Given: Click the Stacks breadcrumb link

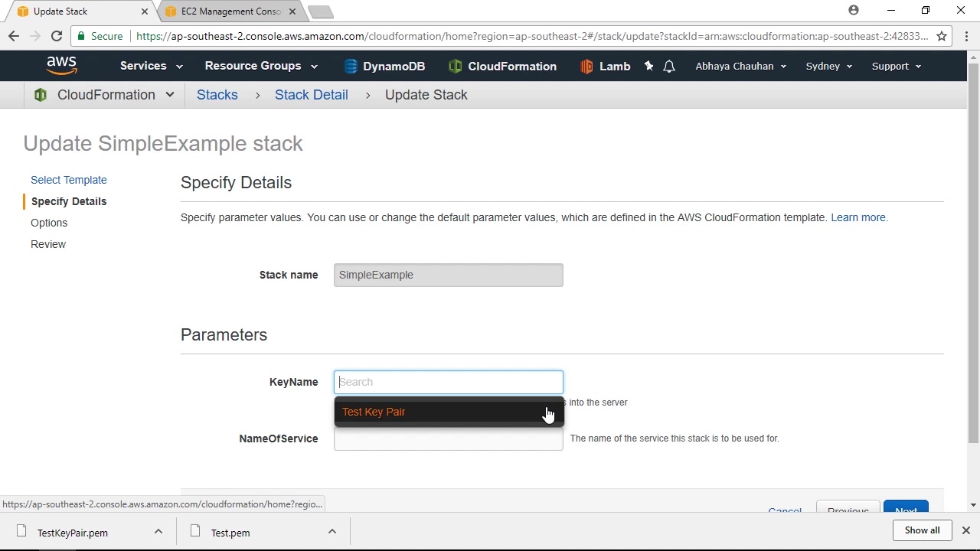Looking at the screenshot, I should [217, 95].
